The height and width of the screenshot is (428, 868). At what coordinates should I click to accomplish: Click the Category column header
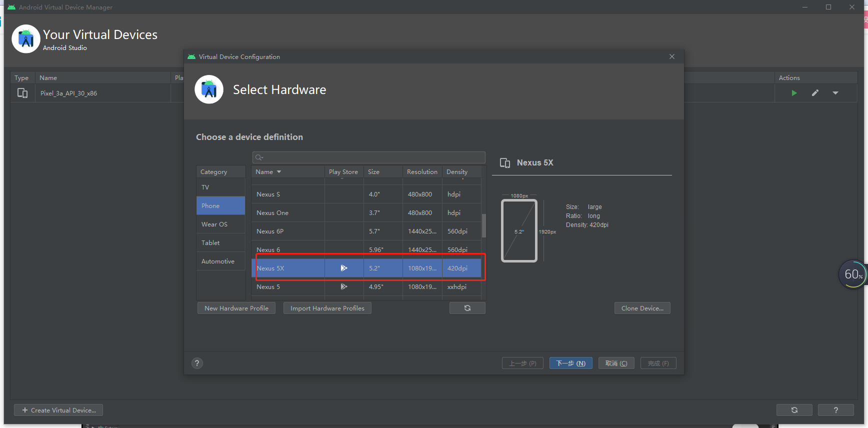coord(220,172)
